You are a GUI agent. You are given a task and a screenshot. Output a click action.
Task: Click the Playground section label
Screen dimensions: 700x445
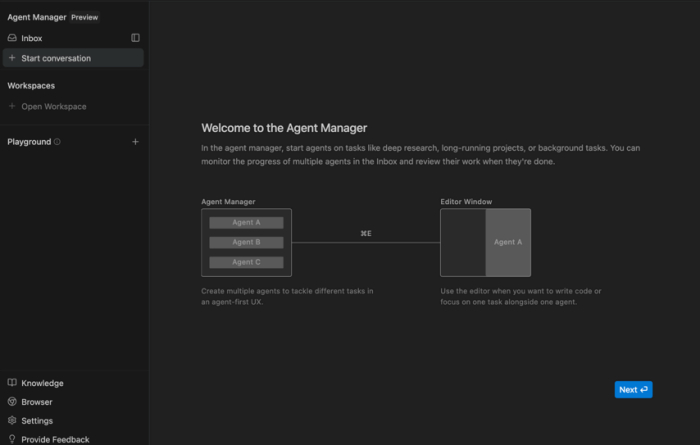click(x=29, y=142)
